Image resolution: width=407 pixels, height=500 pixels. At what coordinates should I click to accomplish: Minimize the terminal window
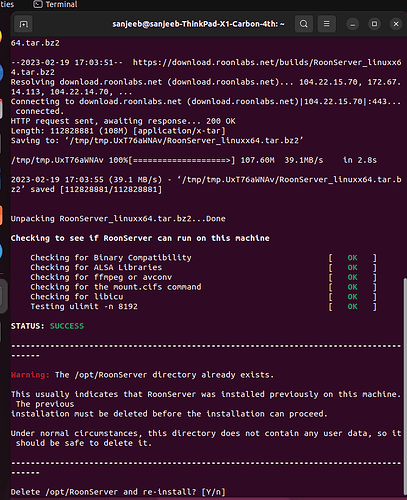[353, 24]
